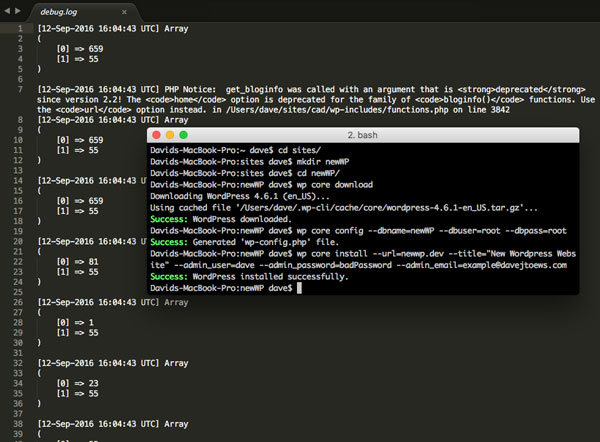Click the Array header on editor line 32
Screen dimensions: 600x442
176,363
